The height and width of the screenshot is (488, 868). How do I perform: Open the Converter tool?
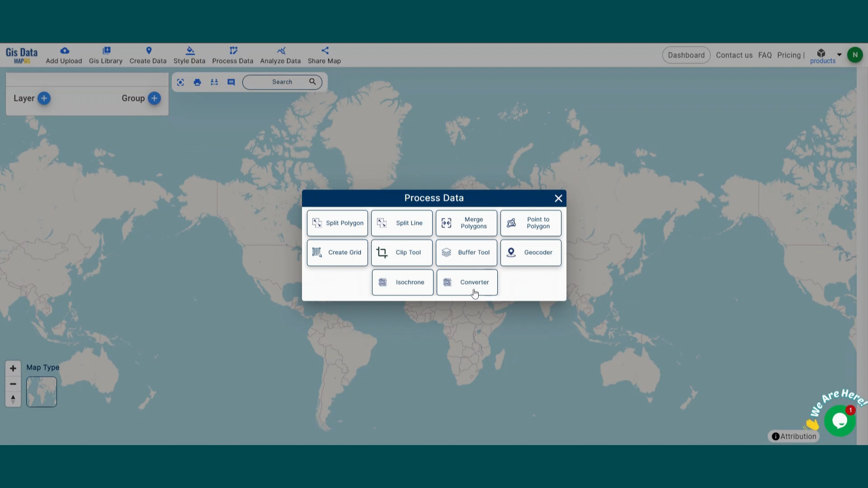pyautogui.click(x=467, y=282)
